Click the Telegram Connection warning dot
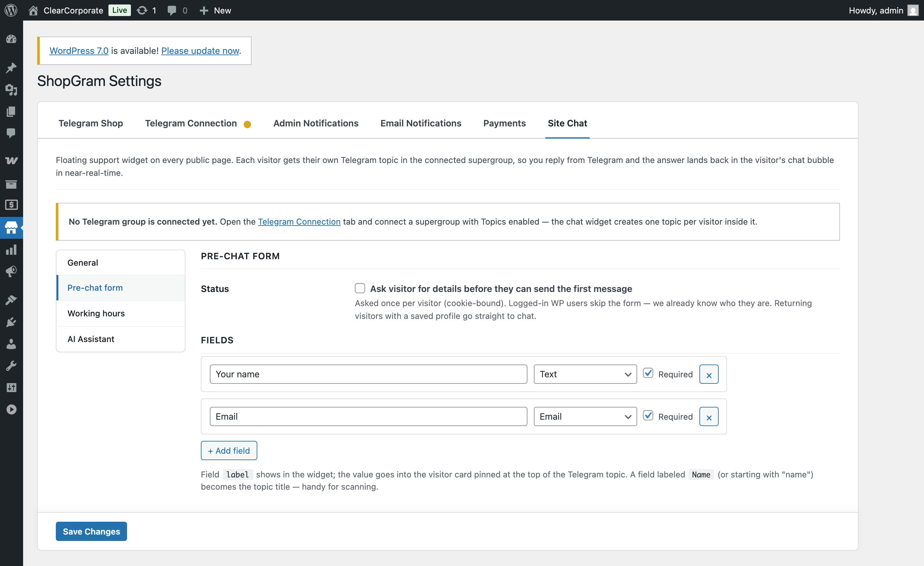 [x=247, y=124]
